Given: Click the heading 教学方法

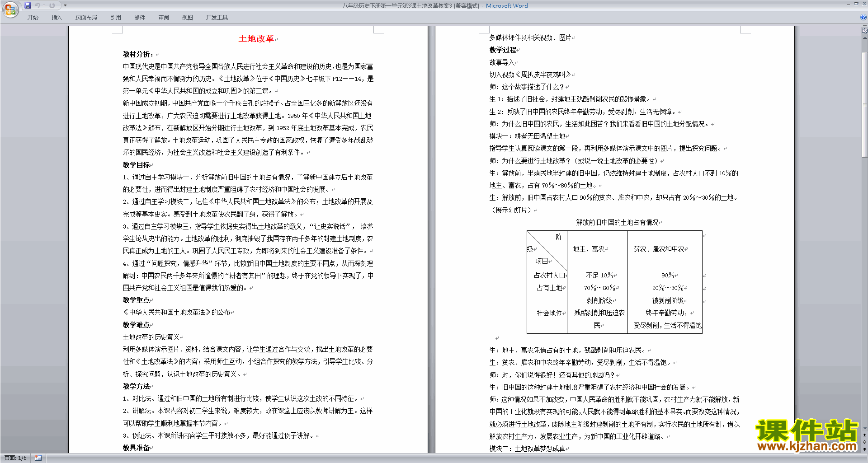Looking at the screenshot, I should (x=137, y=386).
